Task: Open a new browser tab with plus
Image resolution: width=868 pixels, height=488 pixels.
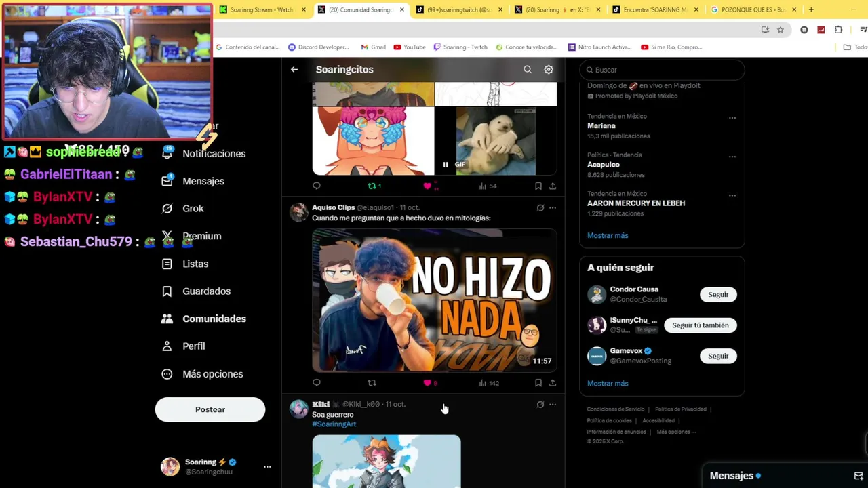Action: point(811,9)
